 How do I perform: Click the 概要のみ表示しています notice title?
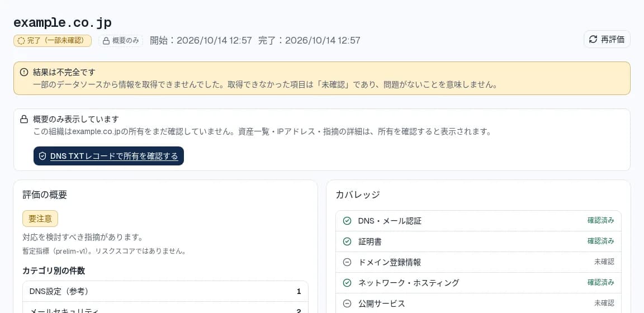click(x=76, y=120)
